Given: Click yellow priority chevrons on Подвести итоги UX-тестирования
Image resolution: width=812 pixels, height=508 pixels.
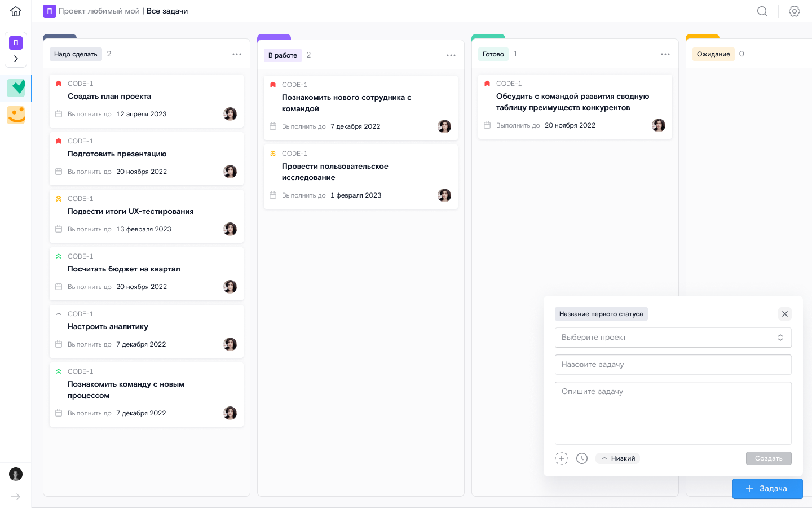Looking at the screenshot, I should pos(59,199).
